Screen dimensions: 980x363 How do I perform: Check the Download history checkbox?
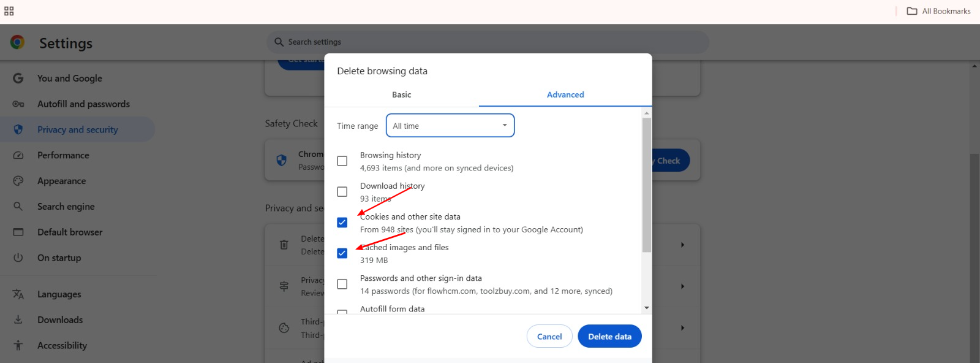pos(342,192)
